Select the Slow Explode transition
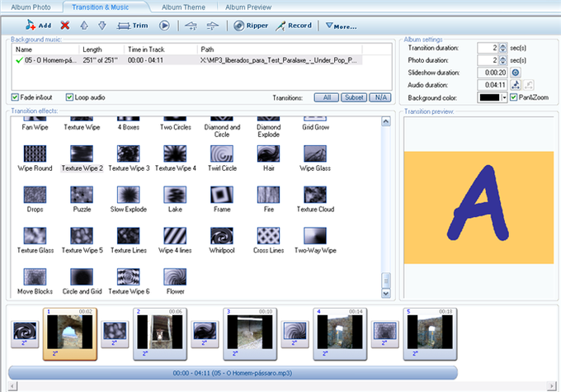The height and width of the screenshot is (392, 561). click(x=129, y=200)
